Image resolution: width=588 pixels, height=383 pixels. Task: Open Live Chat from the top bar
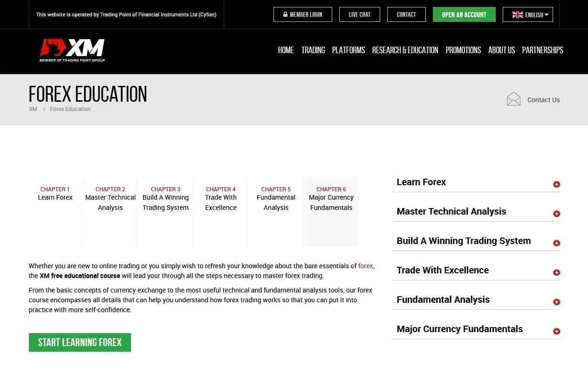point(359,14)
